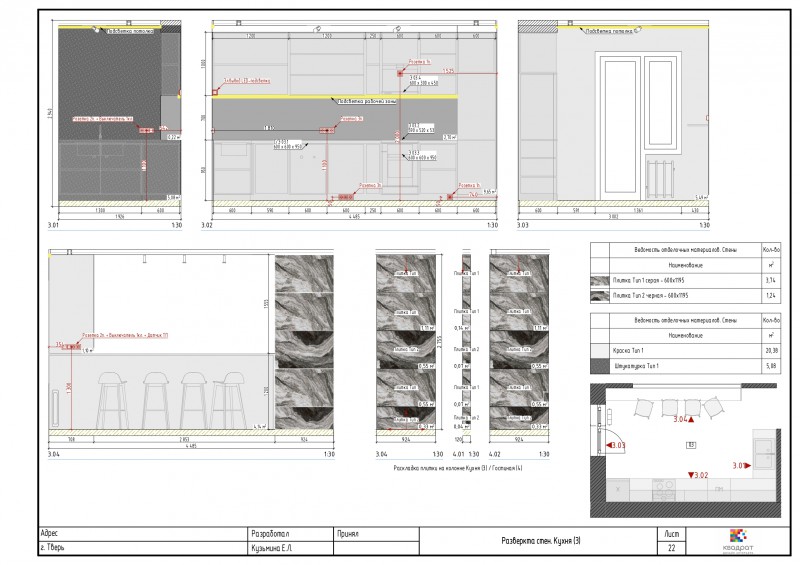
Task: Click the quantity value 5,08
Action: 770,366
